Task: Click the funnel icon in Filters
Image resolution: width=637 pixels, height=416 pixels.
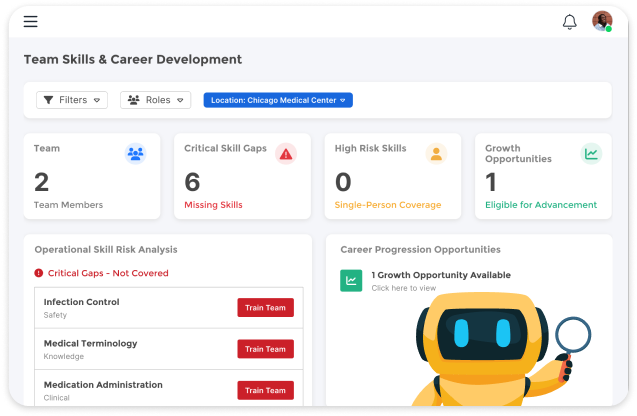Action: point(48,100)
